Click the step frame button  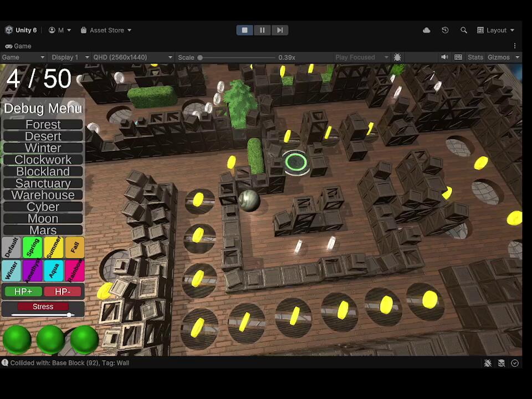[x=280, y=30]
